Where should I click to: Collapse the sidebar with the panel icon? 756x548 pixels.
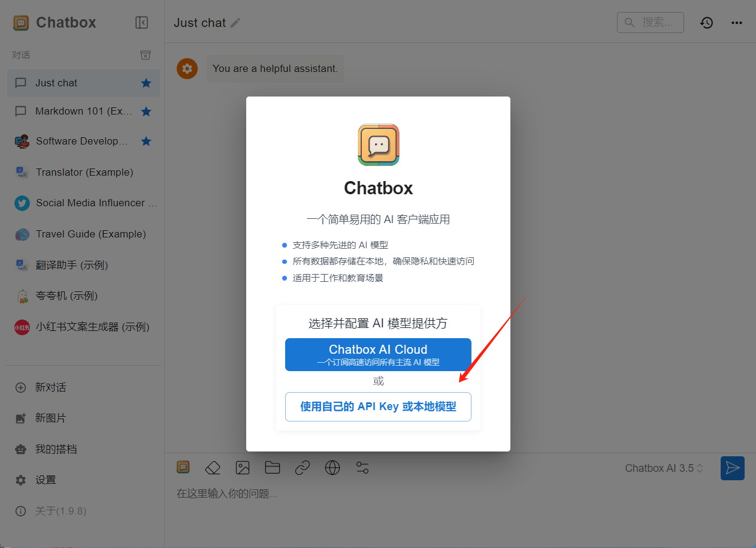coord(142,23)
